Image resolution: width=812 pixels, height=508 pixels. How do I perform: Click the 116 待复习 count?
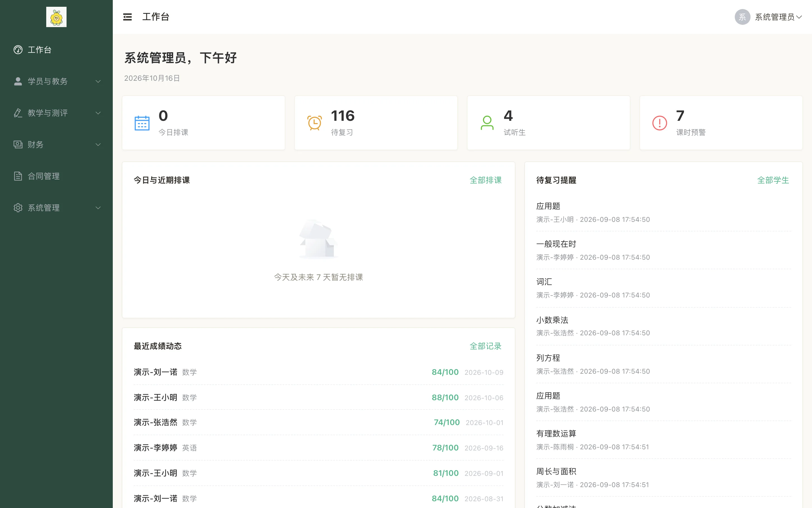tap(343, 116)
